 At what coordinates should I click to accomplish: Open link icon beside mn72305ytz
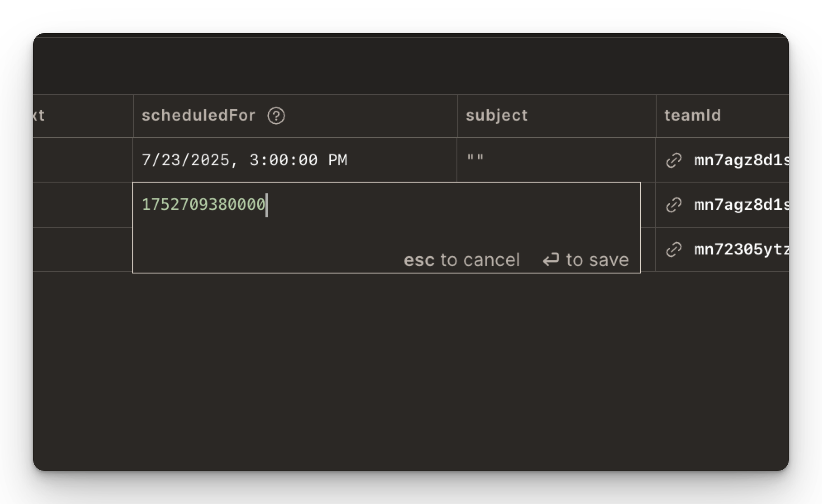[x=674, y=250]
